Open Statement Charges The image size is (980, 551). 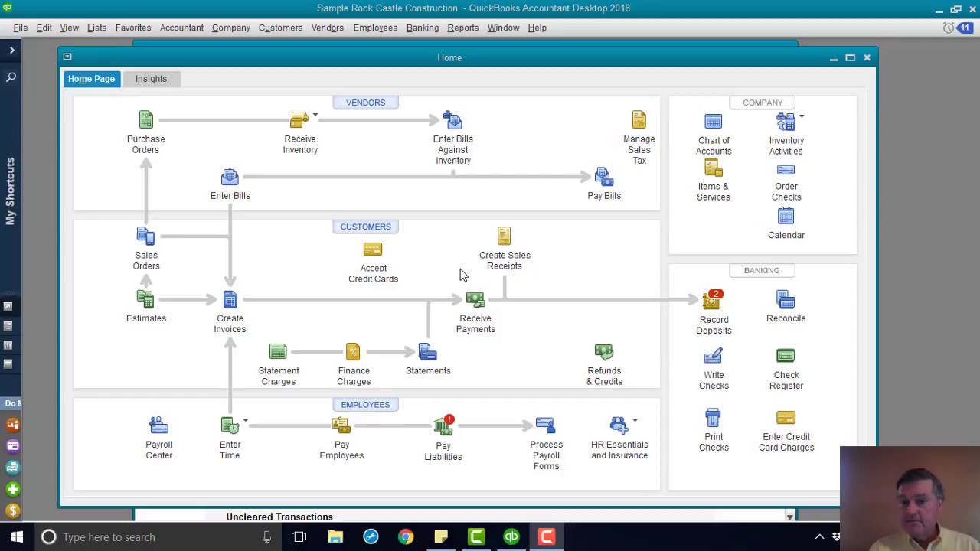pos(278,351)
